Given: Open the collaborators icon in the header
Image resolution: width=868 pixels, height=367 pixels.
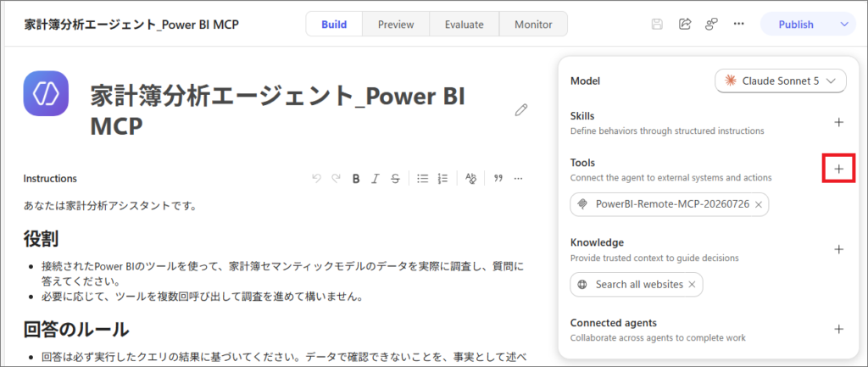Looking at the screenshot, I should point(711,24).
